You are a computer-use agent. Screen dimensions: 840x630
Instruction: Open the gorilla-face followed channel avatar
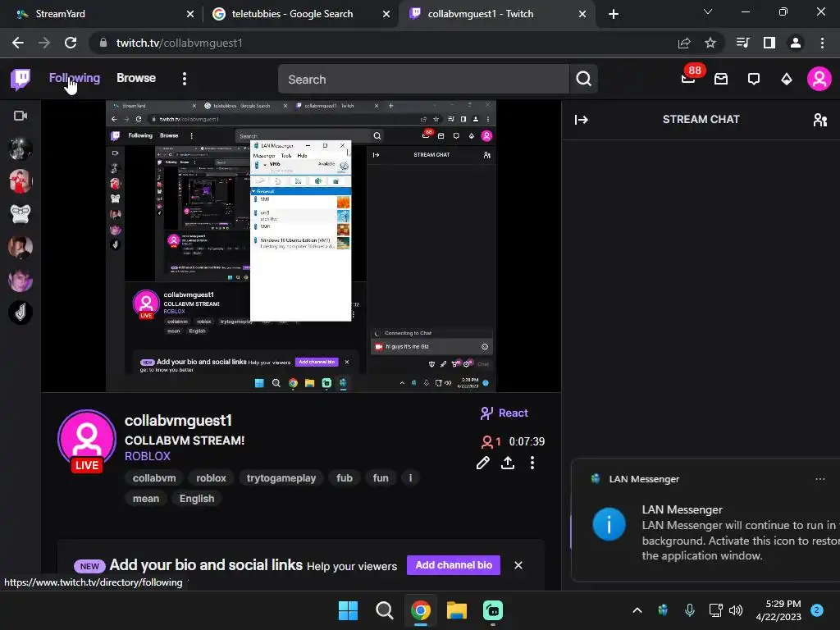(21, 214)
